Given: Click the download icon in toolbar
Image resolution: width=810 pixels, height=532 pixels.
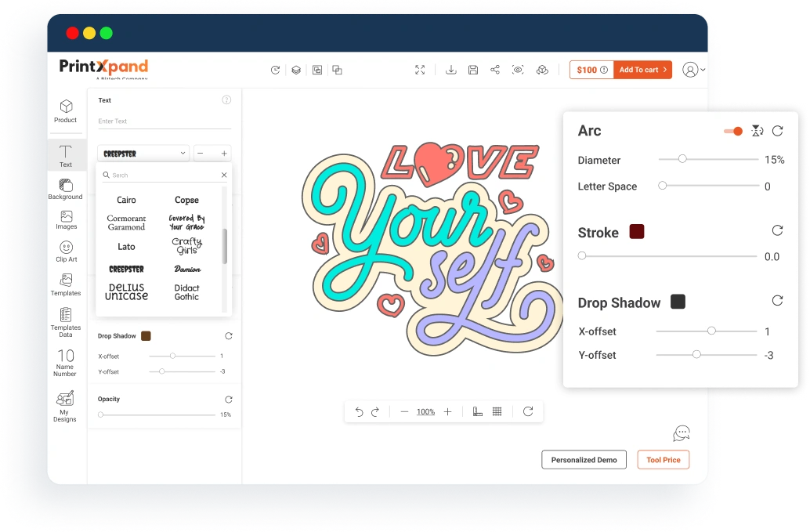Looking at the screenshot, I should coord(451,70).
